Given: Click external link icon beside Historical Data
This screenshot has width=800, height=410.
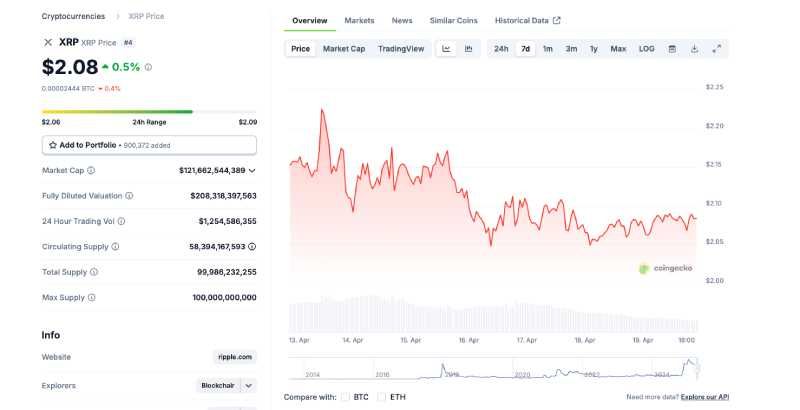Looking at the screenshot, I should pos(557,20).
